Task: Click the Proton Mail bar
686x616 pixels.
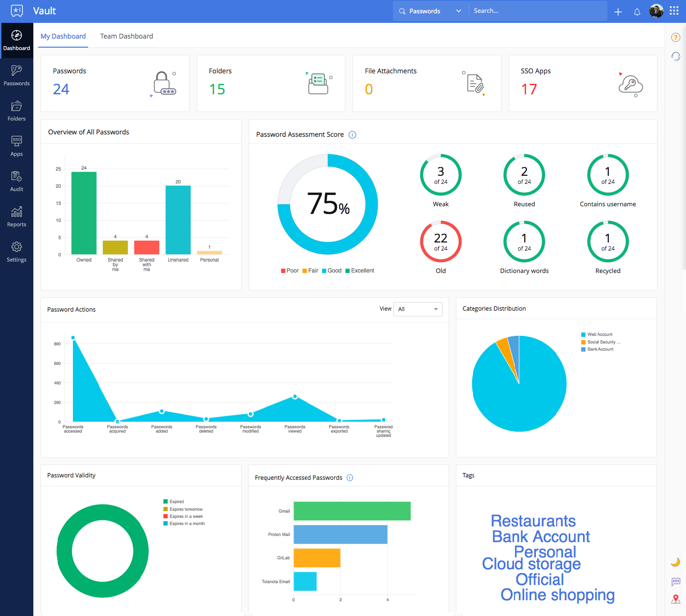Action: click(x=341, y=535)
